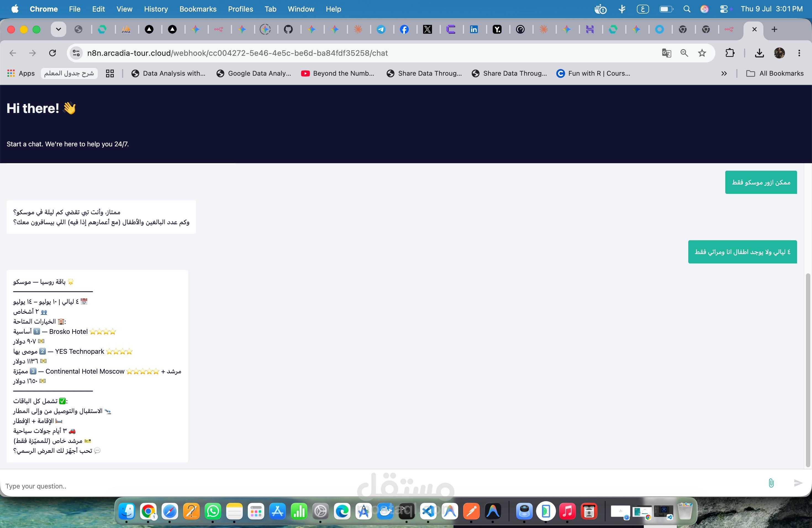Reload the current page
The height and width of the screenshot is (528, 812).
coord(52,53)
